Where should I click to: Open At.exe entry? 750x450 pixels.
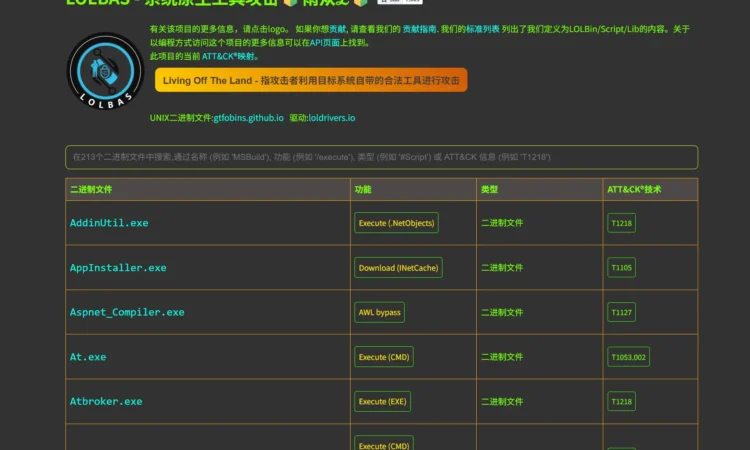88,357
